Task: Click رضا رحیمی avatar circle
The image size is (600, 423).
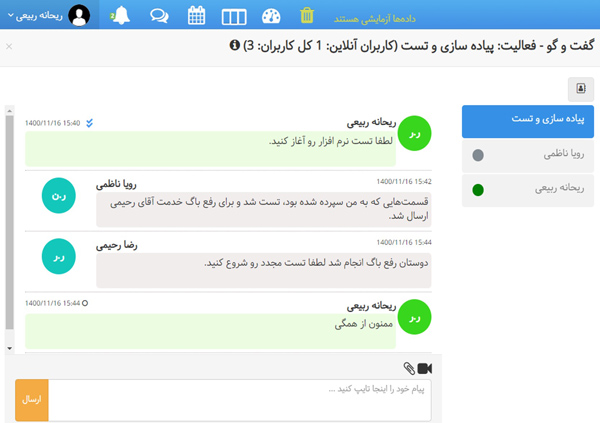Action: 59,256
